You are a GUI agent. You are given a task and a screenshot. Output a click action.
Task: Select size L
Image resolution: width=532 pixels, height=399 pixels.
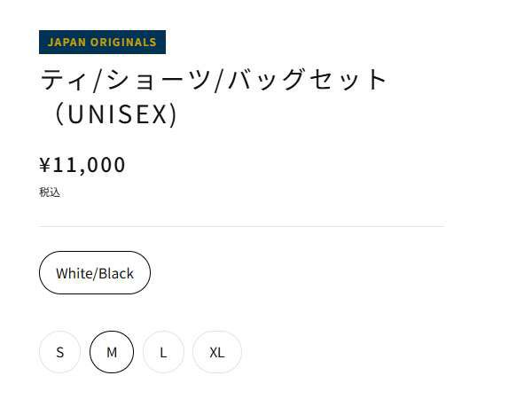(x=163, y=352)
